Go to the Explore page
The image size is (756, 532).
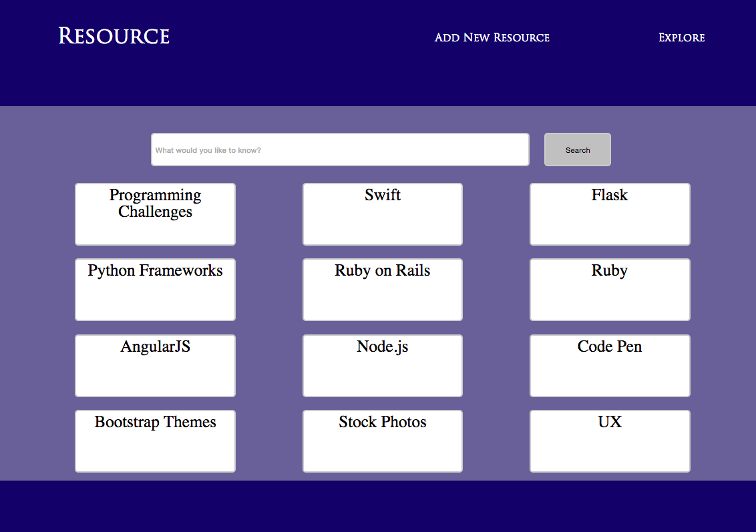(681, 37)
